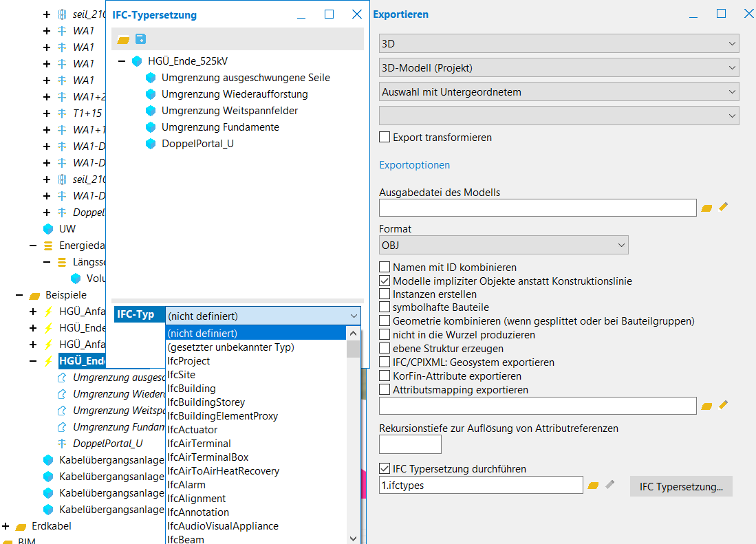Screen dimensions: 756x544
Task: Collapse the HGÜ_Ende_525kV tree node
Action: pyautogui.click(x=122, y=61)
